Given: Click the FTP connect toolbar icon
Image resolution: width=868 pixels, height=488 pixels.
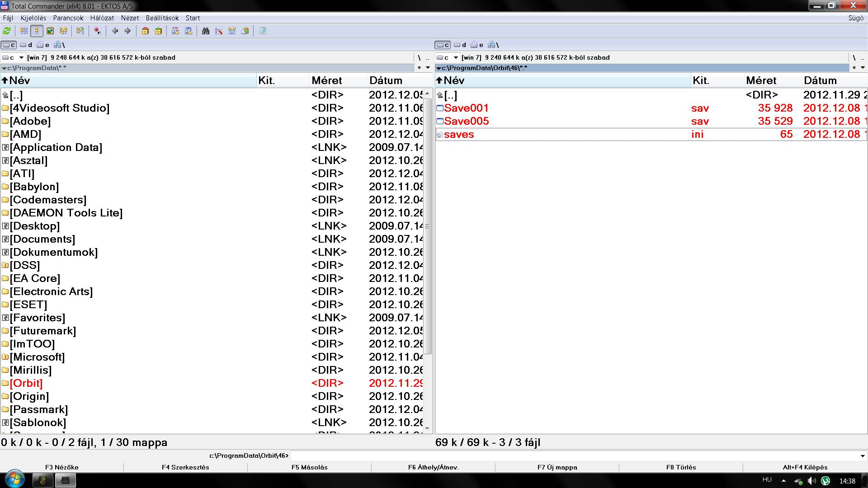Looking at the screenshot, I should [175, 31].
